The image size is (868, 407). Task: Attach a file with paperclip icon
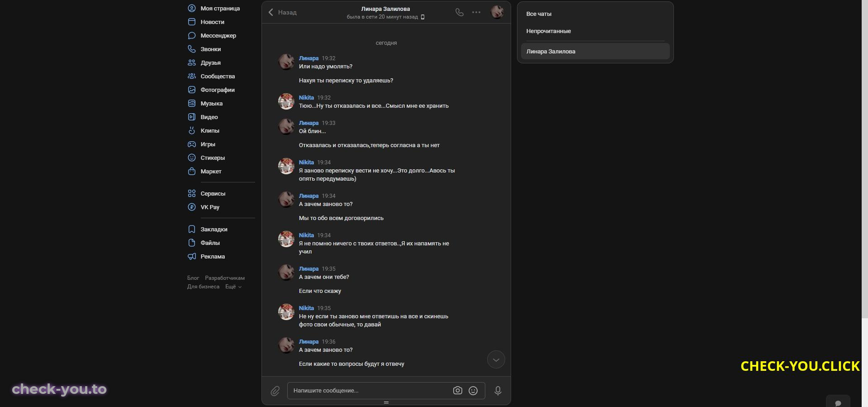275,391
